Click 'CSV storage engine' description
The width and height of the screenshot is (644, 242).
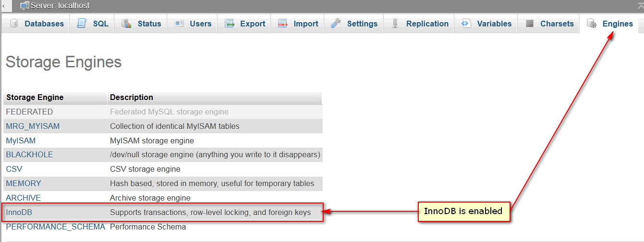click(x=145, y=169)
